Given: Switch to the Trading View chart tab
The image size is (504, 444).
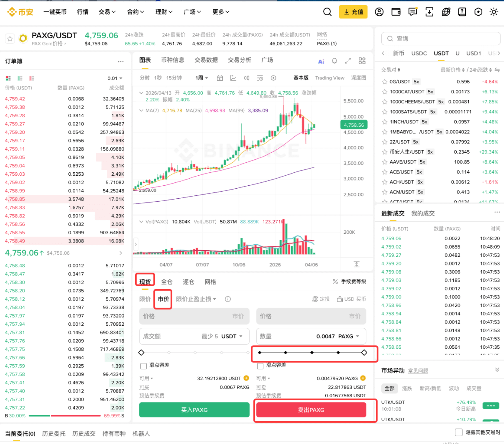Looking at the screenshot, I should click(x=330, y=78).
